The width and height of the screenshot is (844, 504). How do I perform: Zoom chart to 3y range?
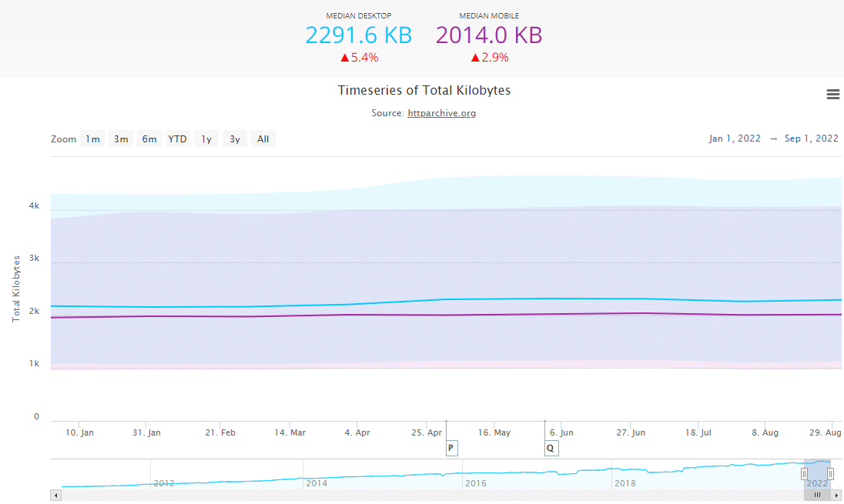click(x=235, y=139)
